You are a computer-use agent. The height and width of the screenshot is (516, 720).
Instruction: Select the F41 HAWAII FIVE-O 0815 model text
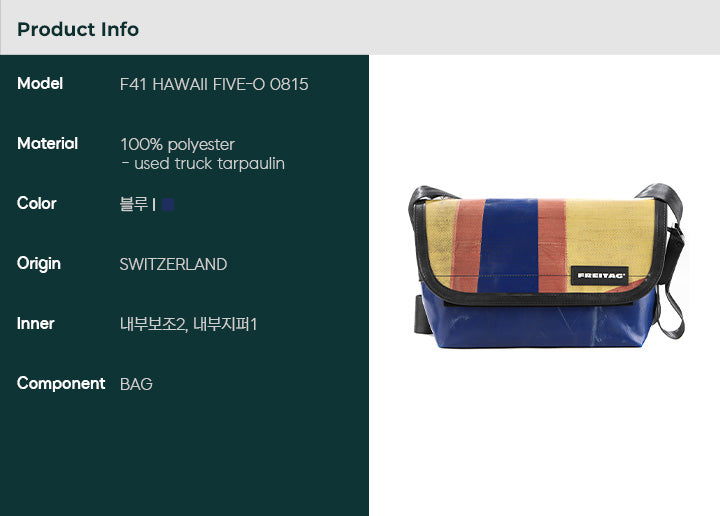pos(214,84)
